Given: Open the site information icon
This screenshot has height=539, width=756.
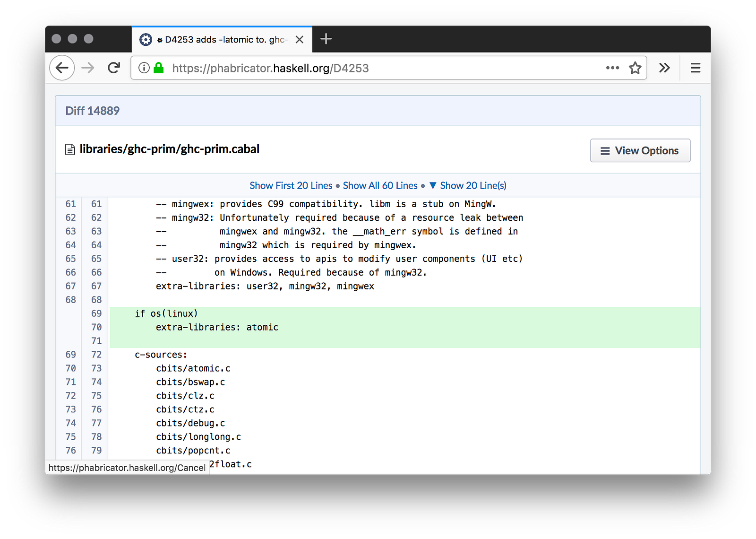Looking at the screenshot, I should click(x=144, y=68).
